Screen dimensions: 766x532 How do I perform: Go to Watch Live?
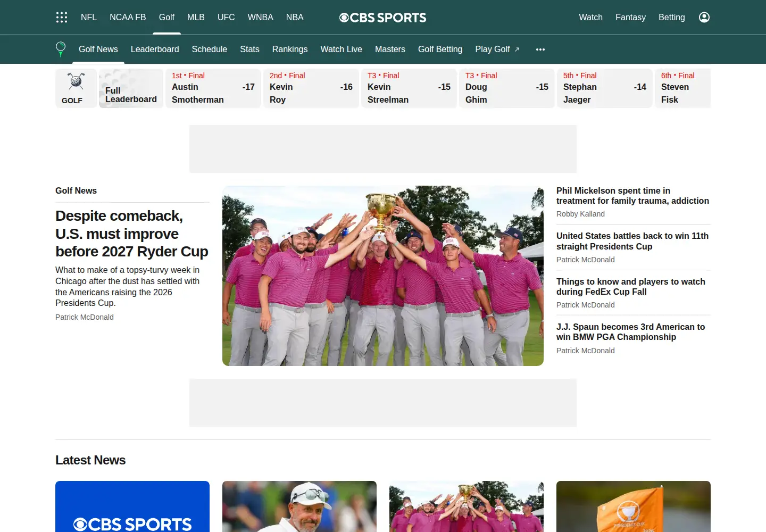[341, 49]
